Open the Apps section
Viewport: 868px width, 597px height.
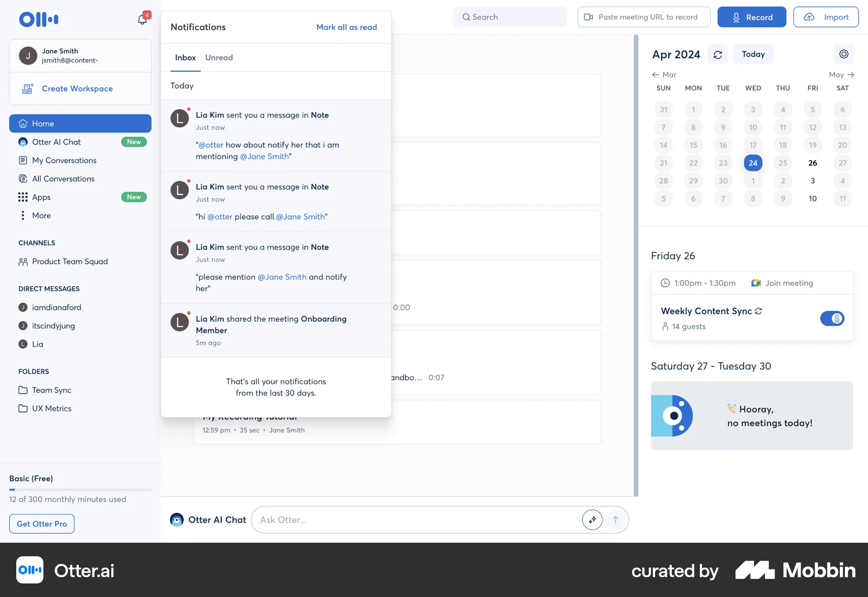(41, 197)
